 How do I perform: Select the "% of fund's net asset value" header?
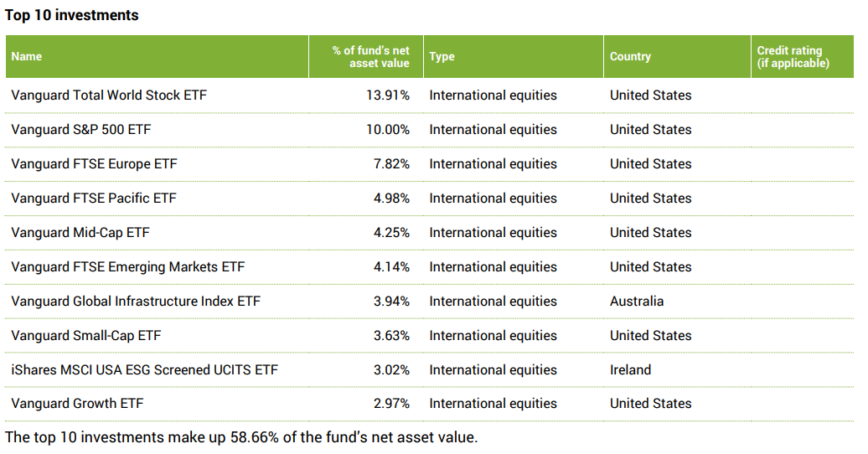click(x=370, y=57)
